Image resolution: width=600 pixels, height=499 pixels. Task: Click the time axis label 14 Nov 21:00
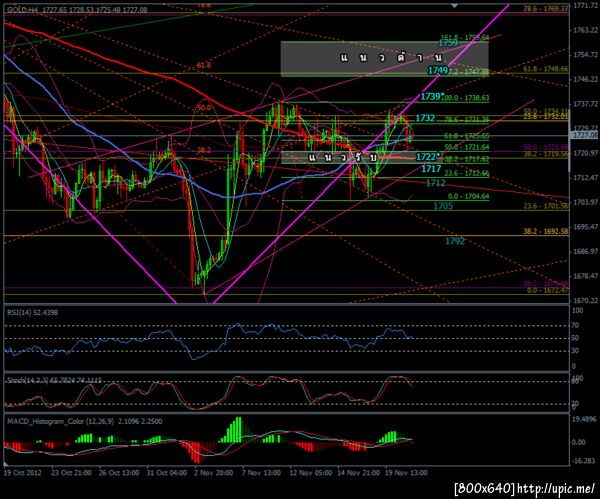[358, 473]
